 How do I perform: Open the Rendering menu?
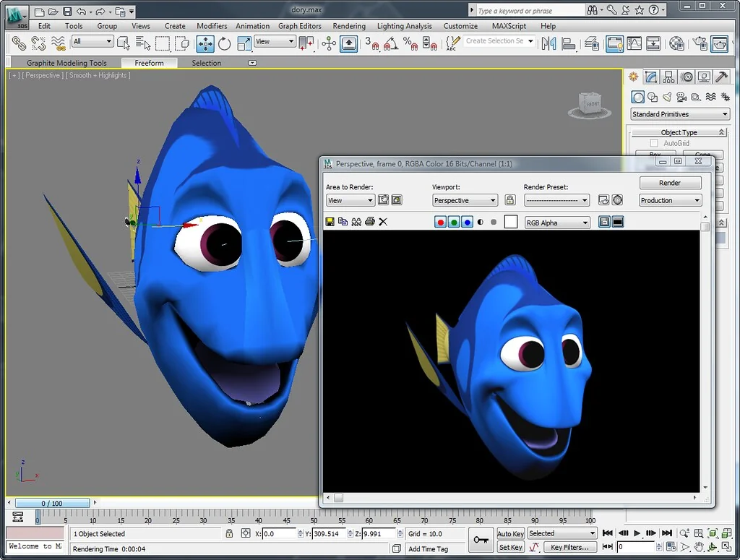(x=349, y=26)
